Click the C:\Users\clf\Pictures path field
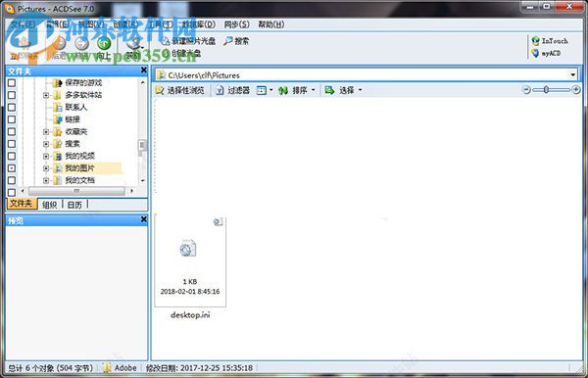Viewport: 588px width, 378px height. [x=367, y=75]
